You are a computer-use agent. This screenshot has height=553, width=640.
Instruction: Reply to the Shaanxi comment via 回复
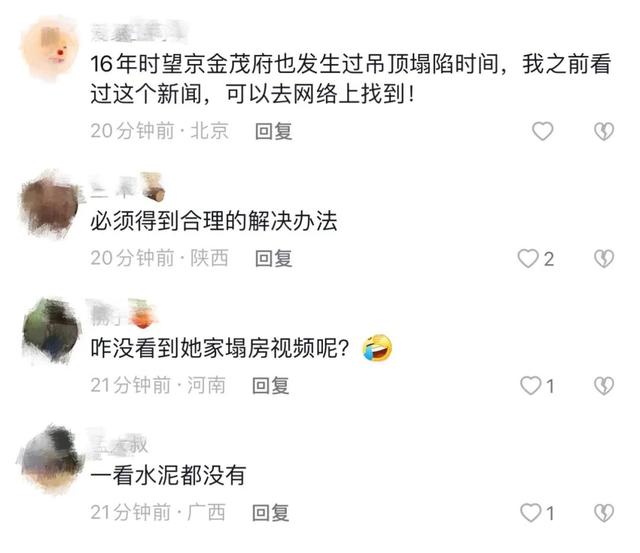click(x=273, y=259)
